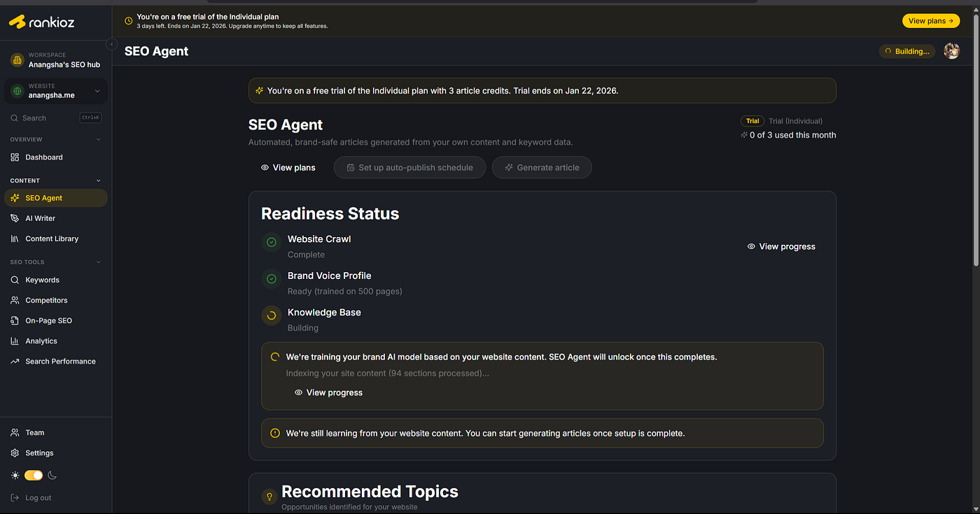Click the yellow View plans button
The width and height of the screenshot is (980, 514).
coord(930,21)
